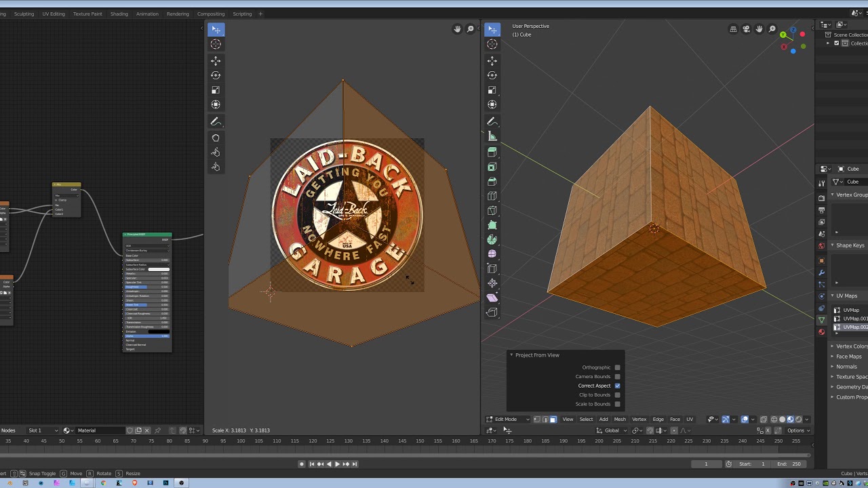Select the Rip Region tool

point(492,312)
